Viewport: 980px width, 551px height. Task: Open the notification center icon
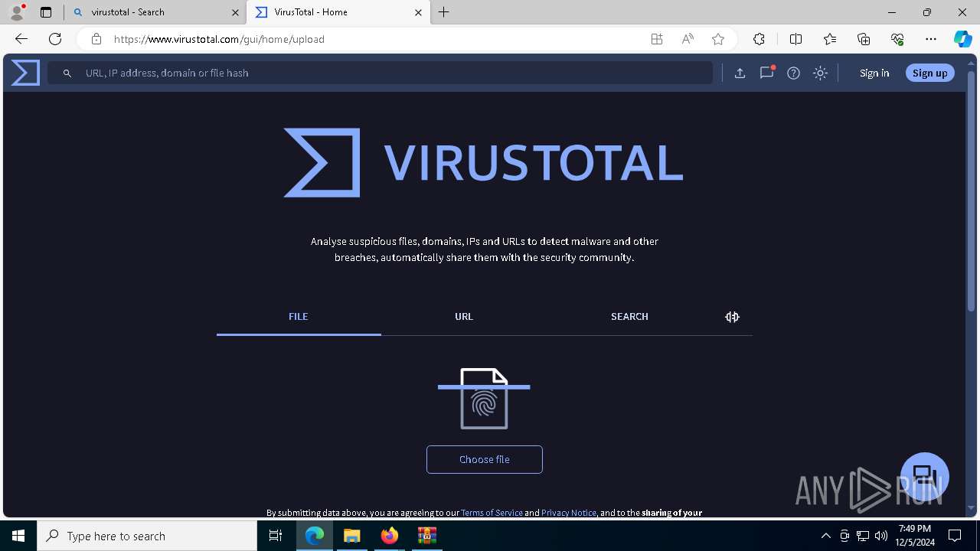[955, 536]
